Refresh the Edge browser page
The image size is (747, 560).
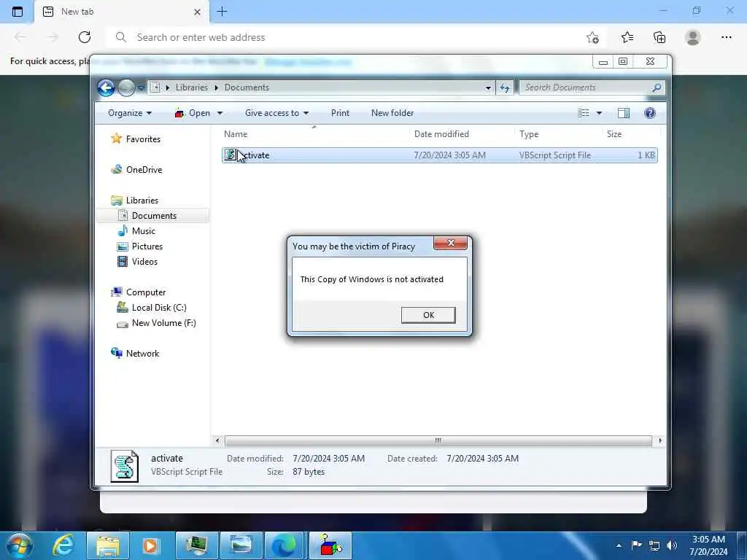85,37
